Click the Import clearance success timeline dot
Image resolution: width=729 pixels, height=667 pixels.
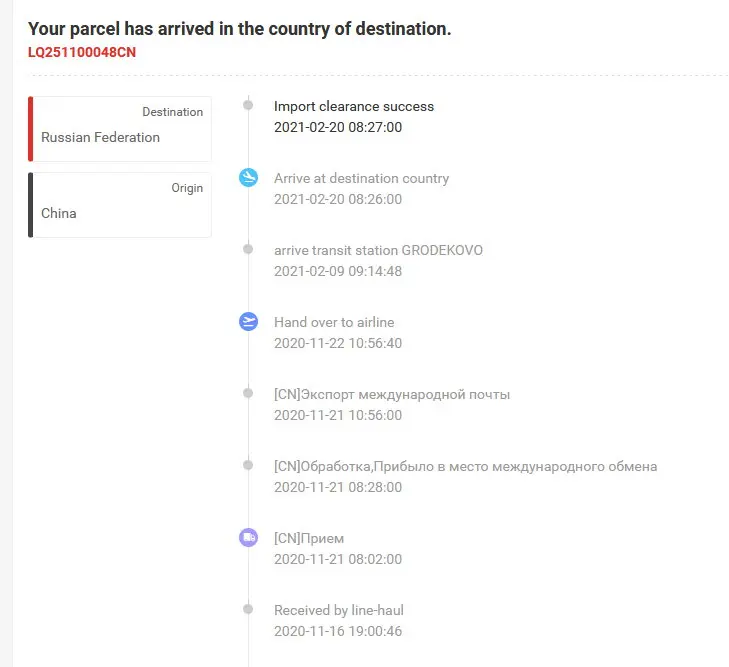pyautogui.click(x=248, y=106)
